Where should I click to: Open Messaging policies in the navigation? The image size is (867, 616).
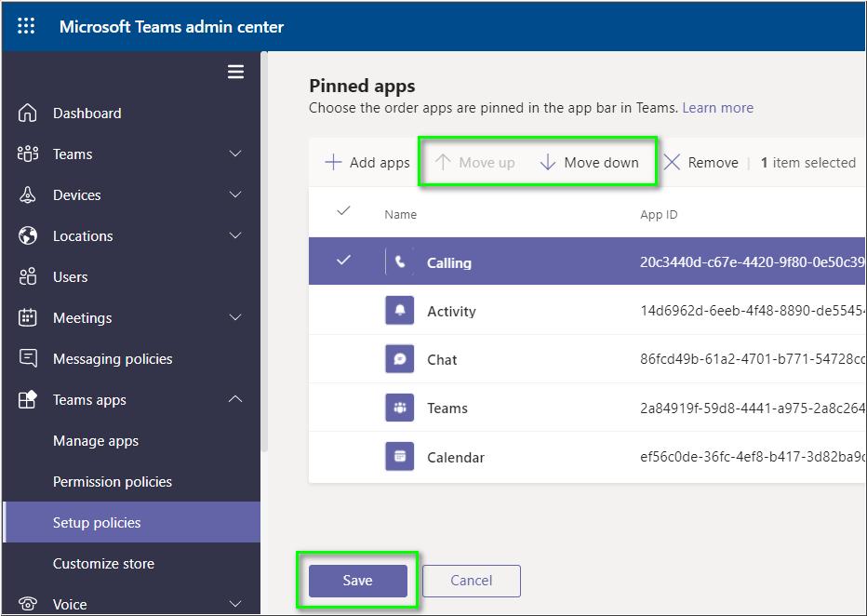(131, 358)
